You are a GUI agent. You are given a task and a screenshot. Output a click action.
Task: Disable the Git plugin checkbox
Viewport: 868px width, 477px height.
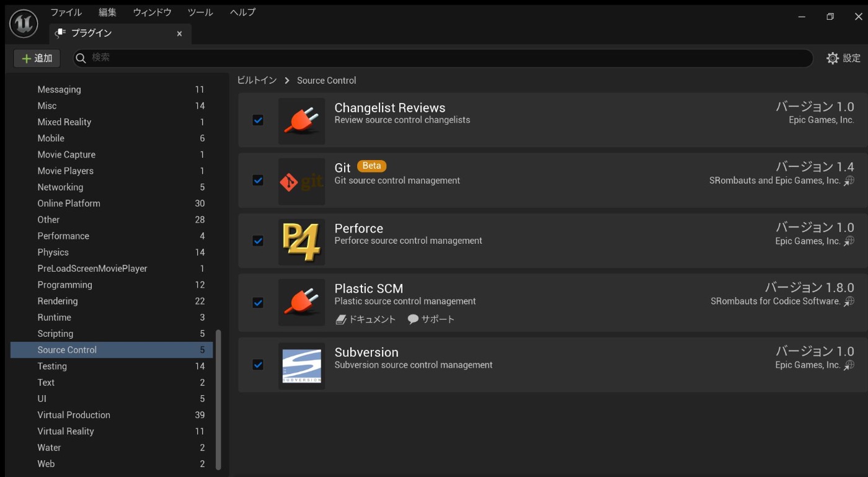point(258,181)
